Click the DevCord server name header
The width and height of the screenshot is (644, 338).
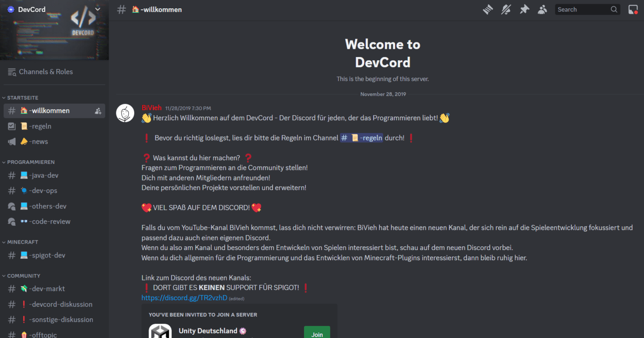32,9
